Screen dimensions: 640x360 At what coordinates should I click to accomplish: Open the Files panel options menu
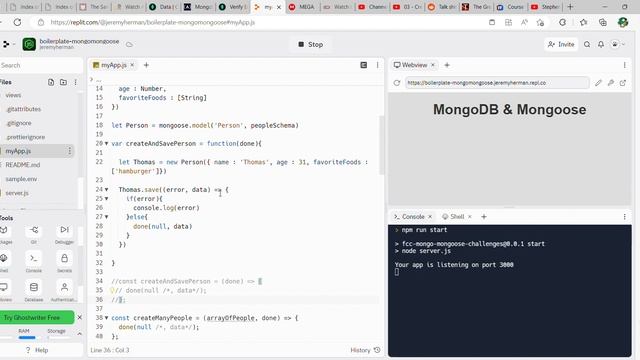76,82
